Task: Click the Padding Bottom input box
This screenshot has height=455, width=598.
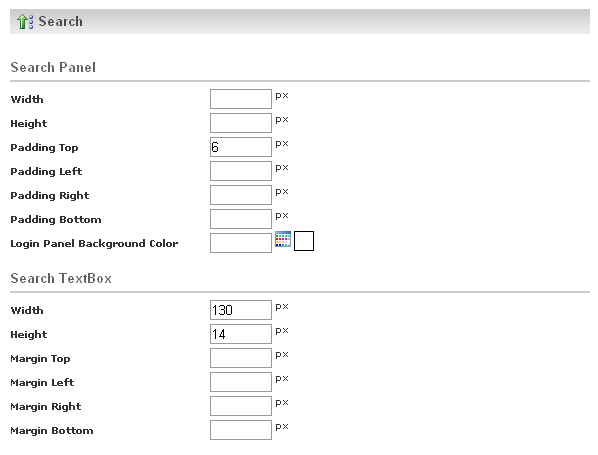Action: click(x=241, y=219)
